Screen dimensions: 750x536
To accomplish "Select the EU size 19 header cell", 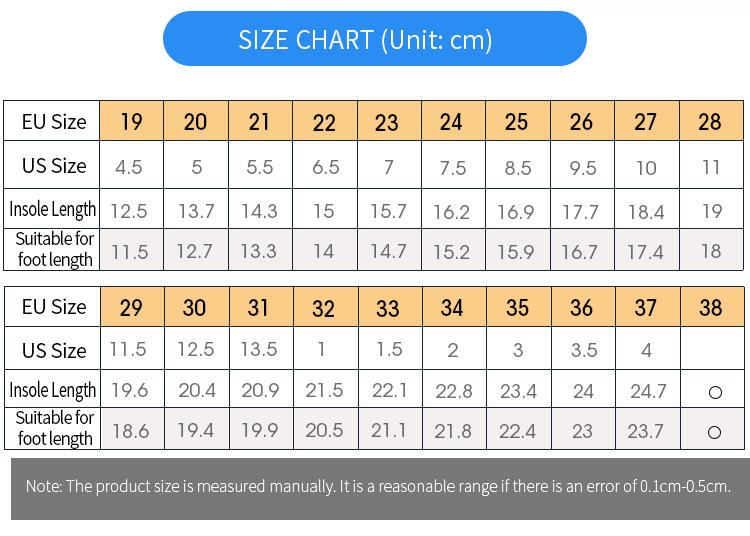I will point(131,122).
